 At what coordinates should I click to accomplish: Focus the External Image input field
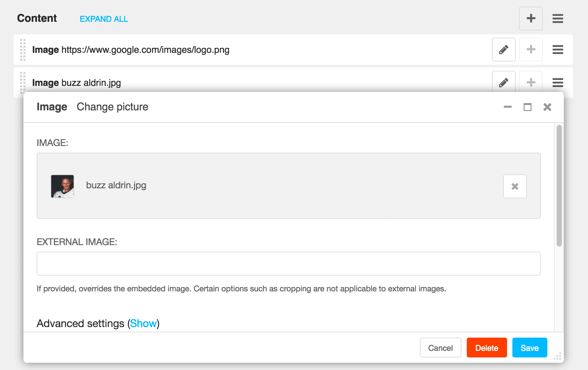pos(288,264)
